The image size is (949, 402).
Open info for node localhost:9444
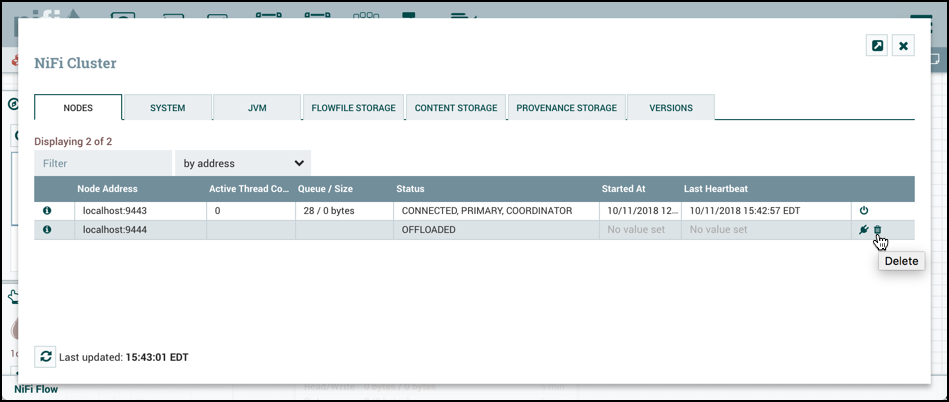47,229
